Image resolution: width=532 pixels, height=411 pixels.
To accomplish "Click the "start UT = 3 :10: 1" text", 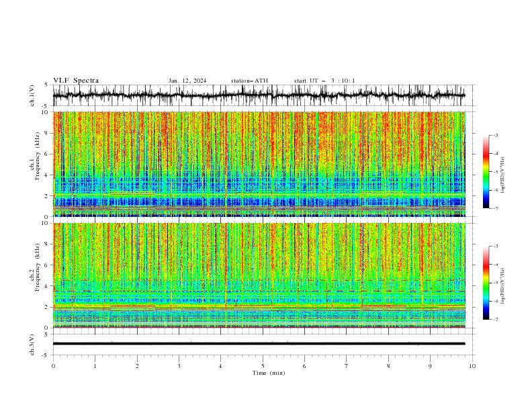I will 324,81.
